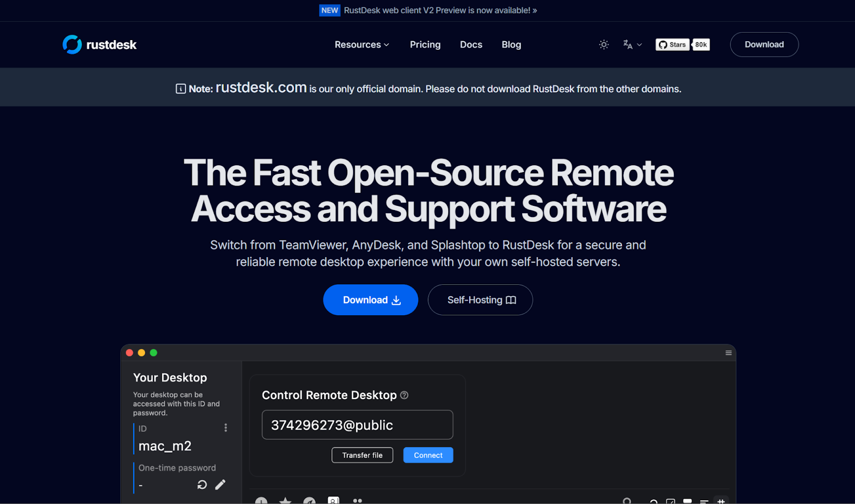Screen dimensions: 855x504
Task: Open the address book icon
Action: 333,500
